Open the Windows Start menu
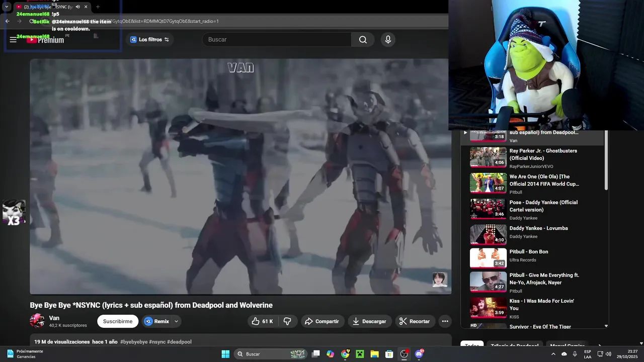644x362 pixels. click(x=225, y=354)
